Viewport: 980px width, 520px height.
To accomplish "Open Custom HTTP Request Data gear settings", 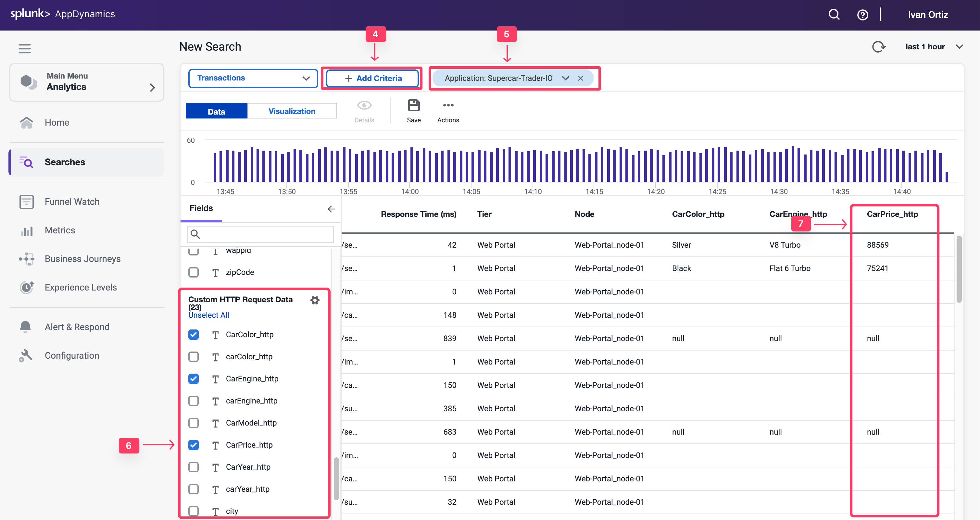I will pos(315,300).
